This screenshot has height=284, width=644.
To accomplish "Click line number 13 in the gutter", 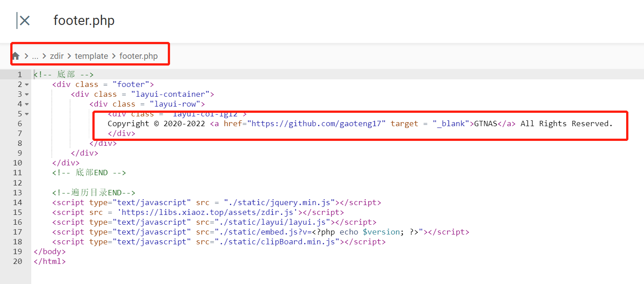I will 17,193.
